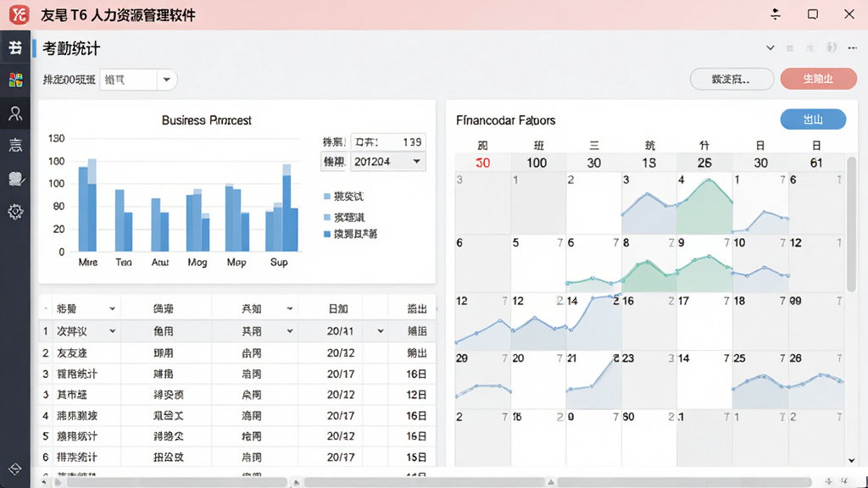868x488 pixels.
Task: Click the red "30" in the calendar header
Action: (x=482, y=163)
